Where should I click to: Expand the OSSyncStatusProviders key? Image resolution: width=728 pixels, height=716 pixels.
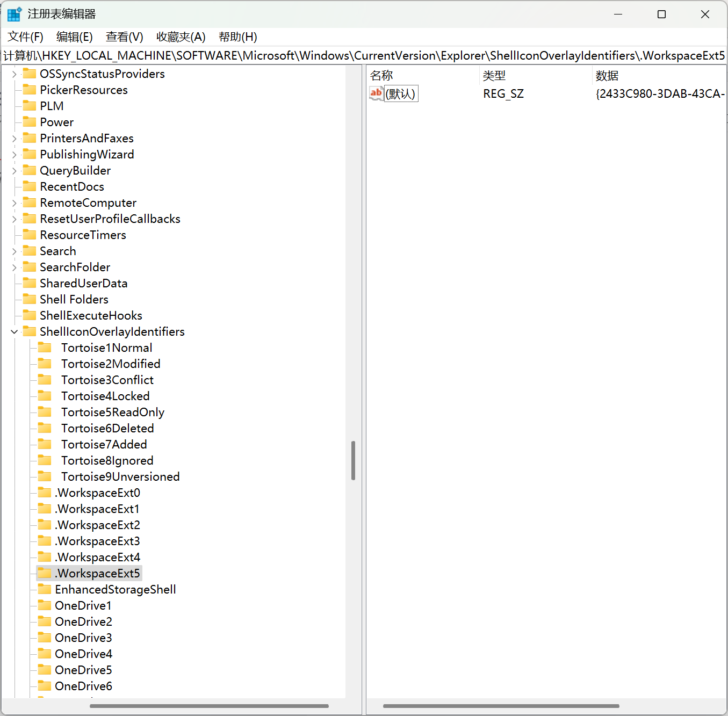click(x=15, y=74)
